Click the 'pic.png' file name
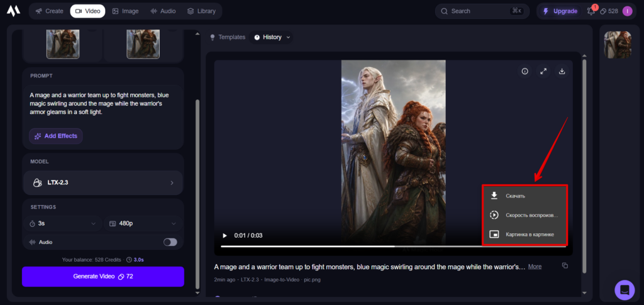The height and width of the screenshot is (305, 644). (x=312, y=280)
